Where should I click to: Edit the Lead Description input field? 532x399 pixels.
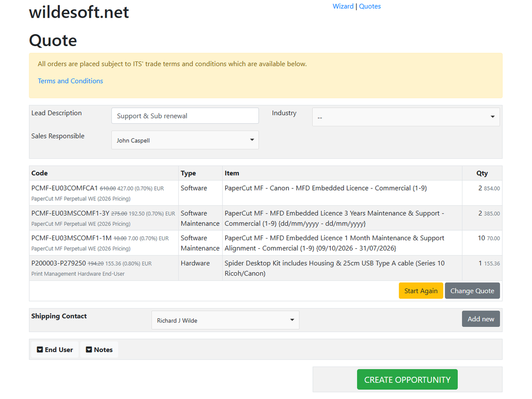point(185,116)
